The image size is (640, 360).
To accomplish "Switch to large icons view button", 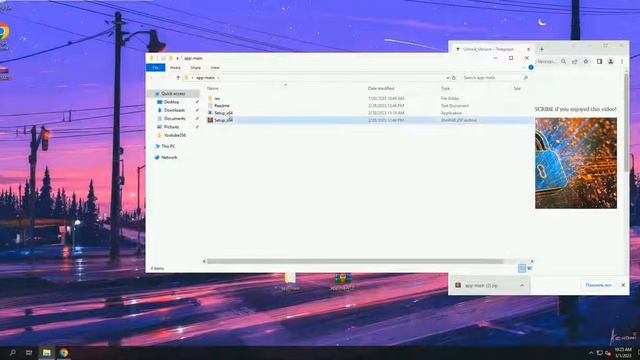I will [529, 268].
